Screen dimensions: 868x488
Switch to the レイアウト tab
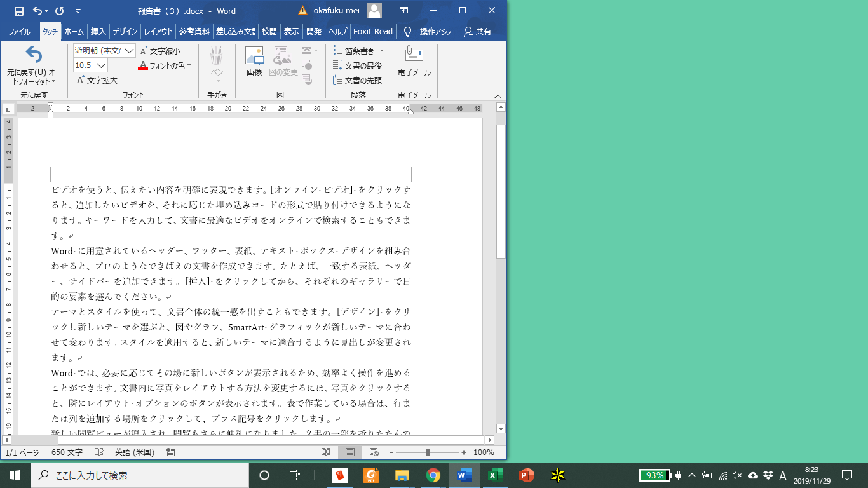coord(158,31)
